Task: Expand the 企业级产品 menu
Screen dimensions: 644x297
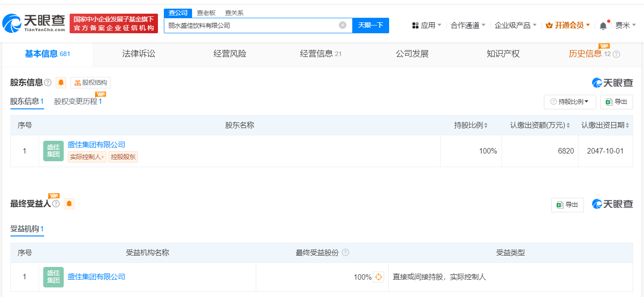Action: point(516,26)
